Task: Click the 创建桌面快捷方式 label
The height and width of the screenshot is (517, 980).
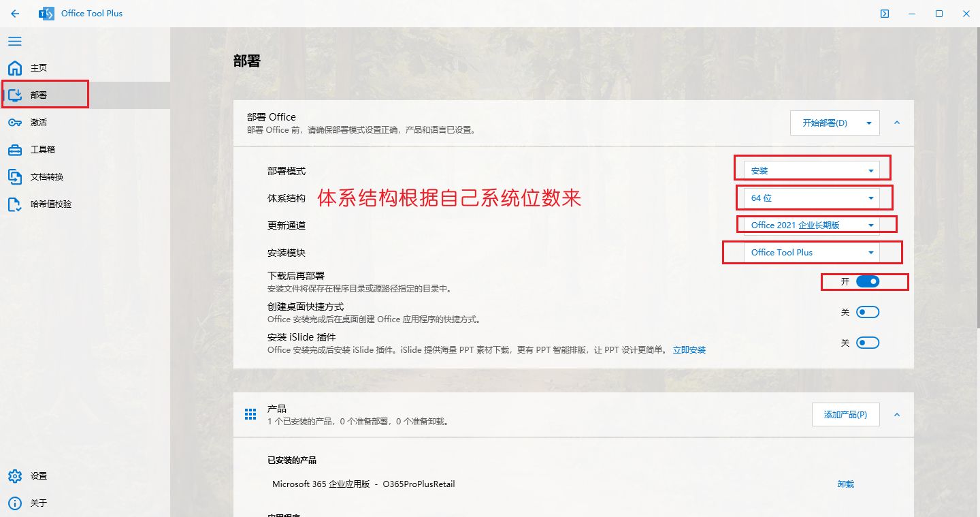Action: pyautogui.click(x=306, y=307)
